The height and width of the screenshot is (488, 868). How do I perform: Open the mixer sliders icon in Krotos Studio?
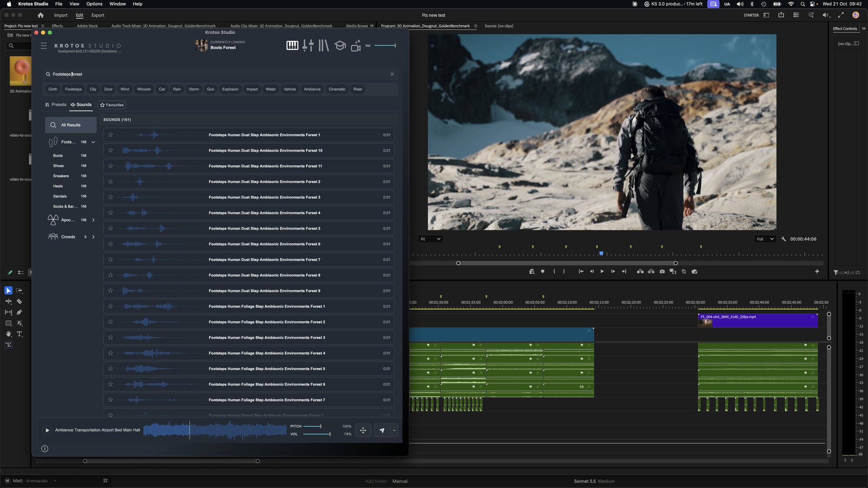coord(308,45)
